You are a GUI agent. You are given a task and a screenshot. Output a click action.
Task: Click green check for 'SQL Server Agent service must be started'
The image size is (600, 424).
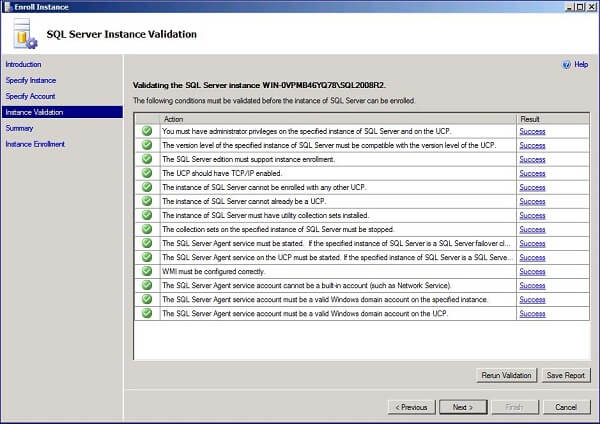pyautogui.click(x=147, y=243)
